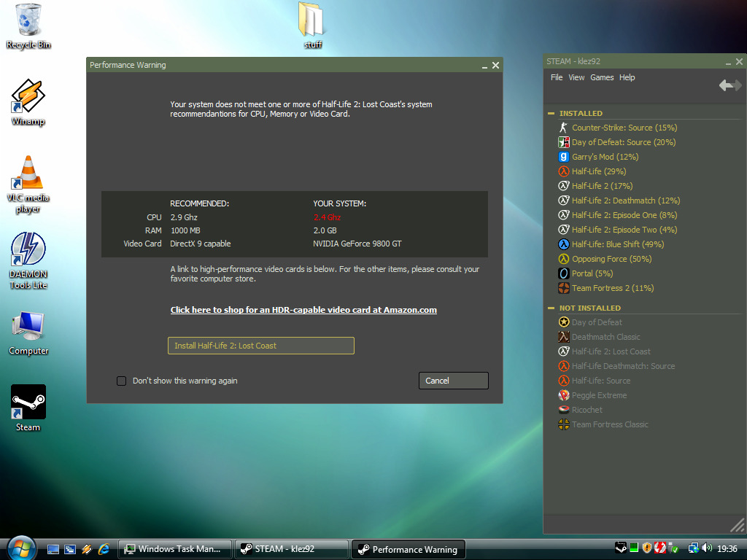The width and height of the screenshot is (747, 560).
Task: Open the View menu in Steam
Action: pyautogui.click(x=576, y=77)
